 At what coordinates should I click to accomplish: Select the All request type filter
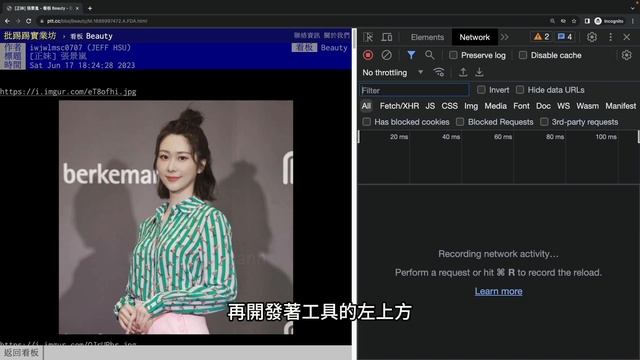coord(366,106)
